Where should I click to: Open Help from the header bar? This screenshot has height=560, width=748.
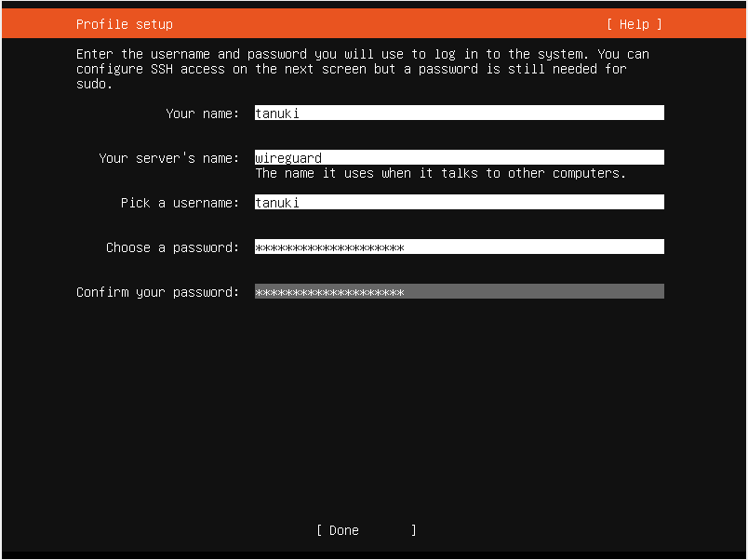click(634, 23)
